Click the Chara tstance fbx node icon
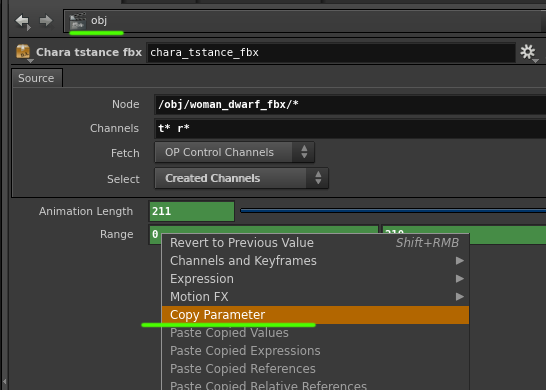Screen dimensions: 546x390 (23, 52)
